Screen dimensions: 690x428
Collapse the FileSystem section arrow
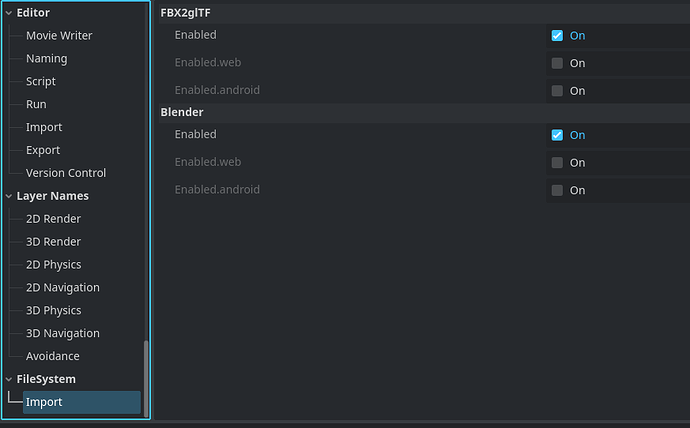(9, 379)
